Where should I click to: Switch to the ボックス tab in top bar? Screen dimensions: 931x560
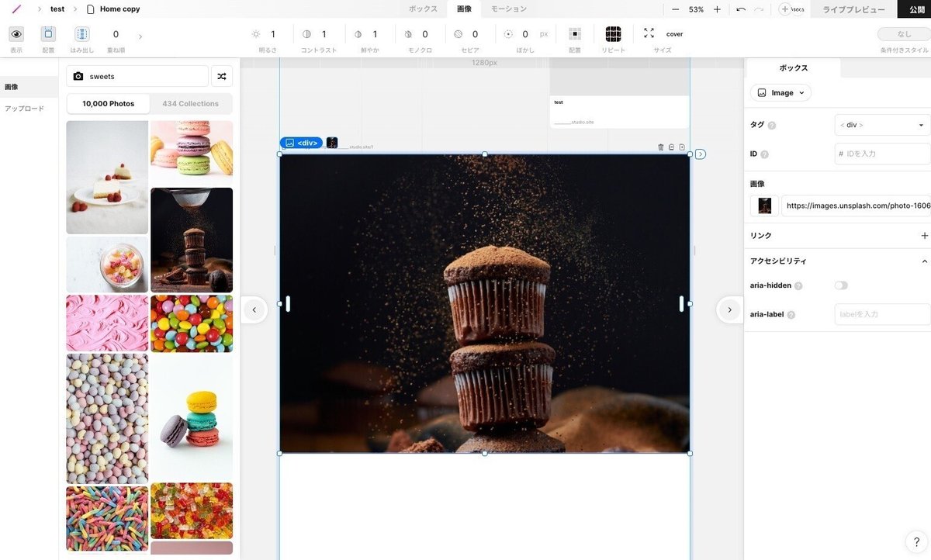click(423, 9)
